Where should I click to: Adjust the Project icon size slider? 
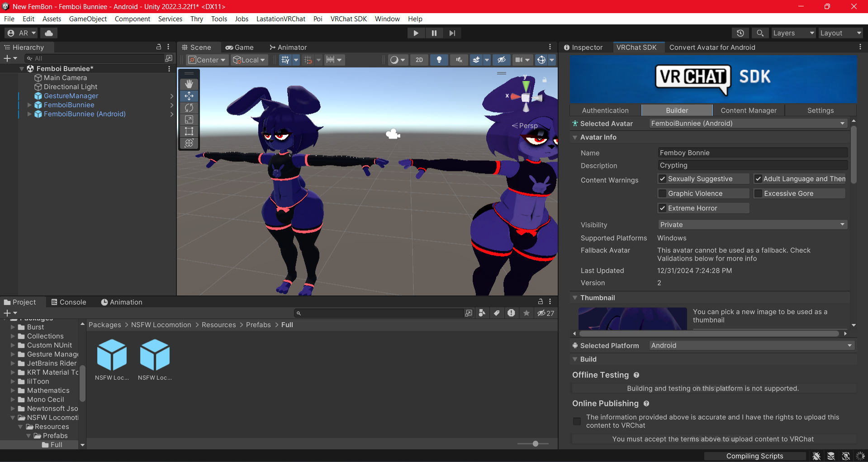536,444
